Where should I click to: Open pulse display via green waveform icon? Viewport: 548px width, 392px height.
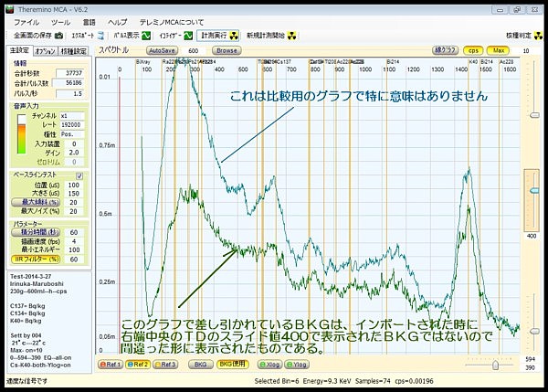click(x=146, y=36)
